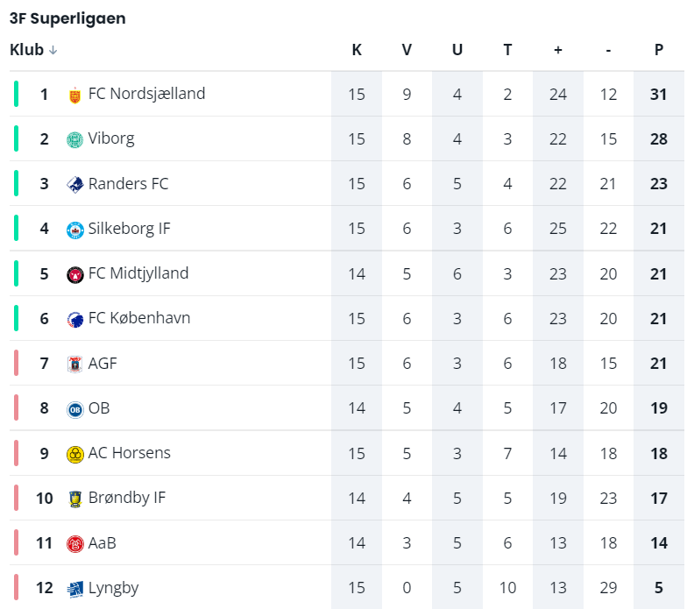Click the AGF club crest
Image resolution: width=687 pixels, height=616 pixels.
(75, 365)
